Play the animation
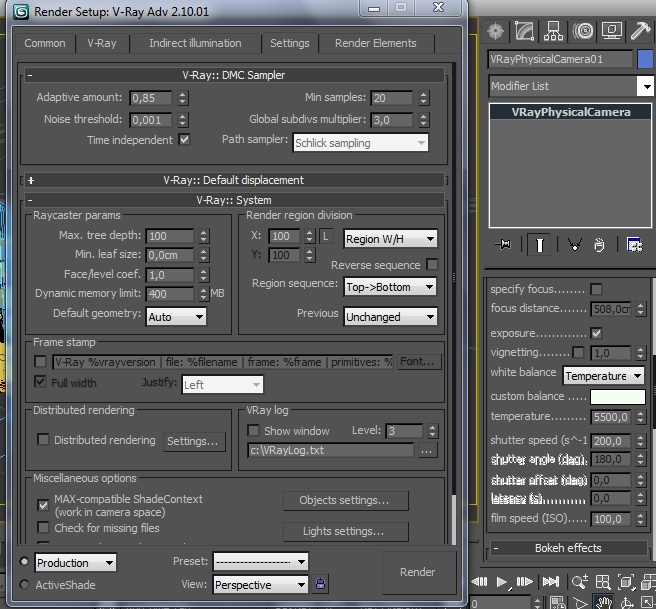 [x=502, y=582]
